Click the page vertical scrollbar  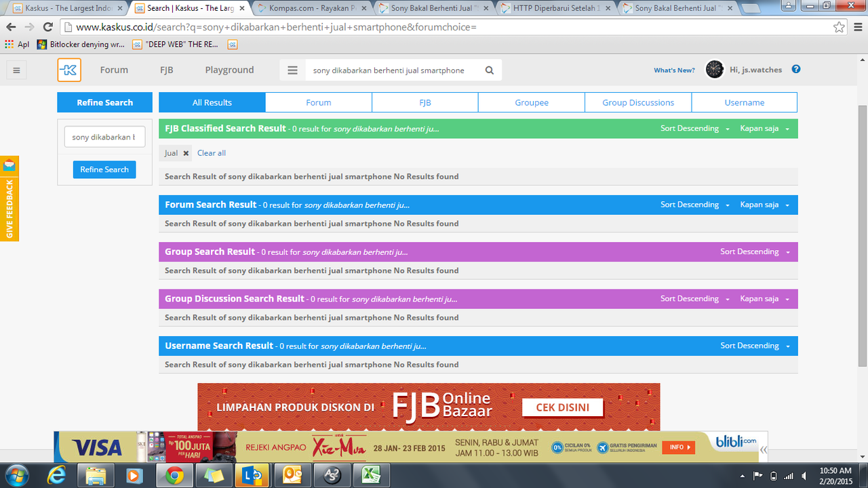click(x=863, y=237)
